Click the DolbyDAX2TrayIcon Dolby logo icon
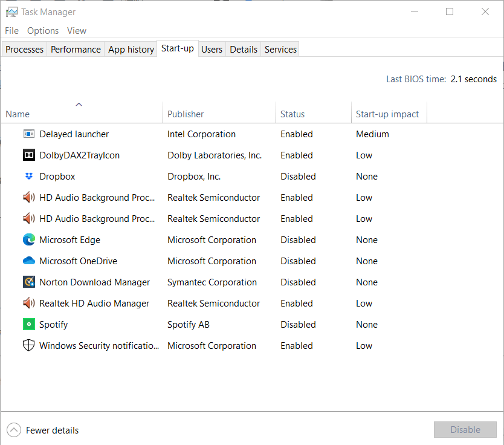 click(x=29, y=155)
